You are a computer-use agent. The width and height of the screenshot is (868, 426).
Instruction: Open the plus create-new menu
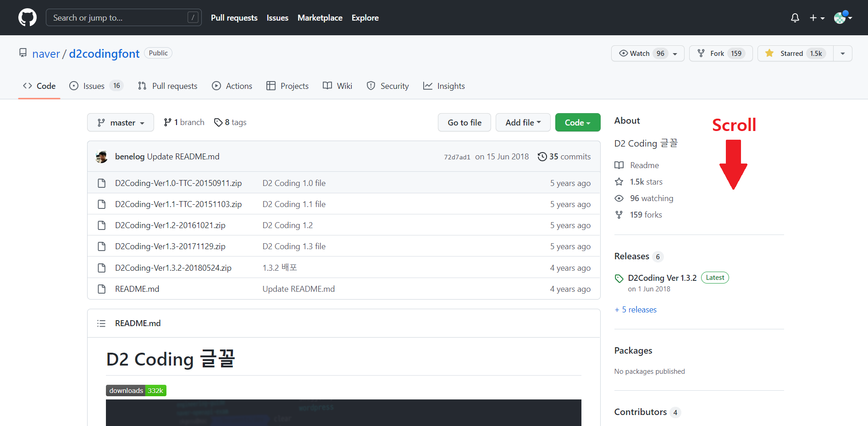(817, 18)
